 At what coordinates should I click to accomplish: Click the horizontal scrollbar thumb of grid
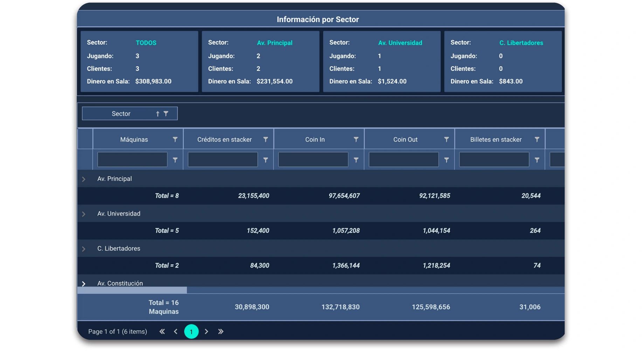132,290
